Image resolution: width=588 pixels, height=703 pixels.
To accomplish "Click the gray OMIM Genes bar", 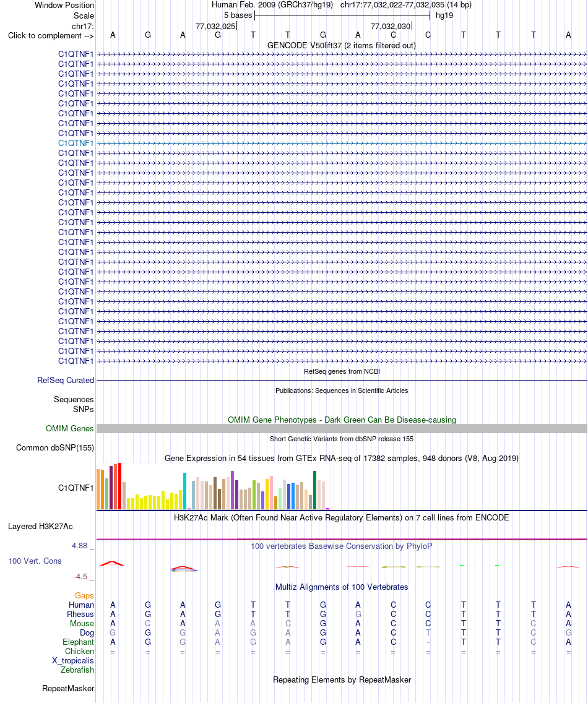I will 342,429.
